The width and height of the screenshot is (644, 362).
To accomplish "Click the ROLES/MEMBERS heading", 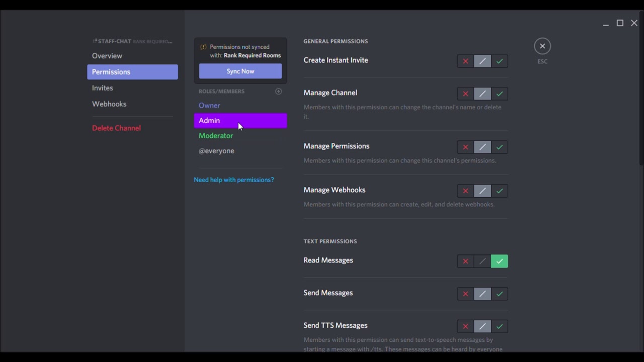I will [x=221, y=92].
